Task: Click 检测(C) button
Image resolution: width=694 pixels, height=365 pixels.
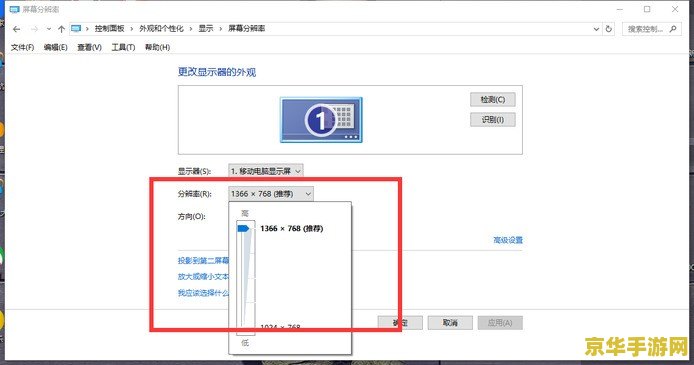Action: coord(493,100)
